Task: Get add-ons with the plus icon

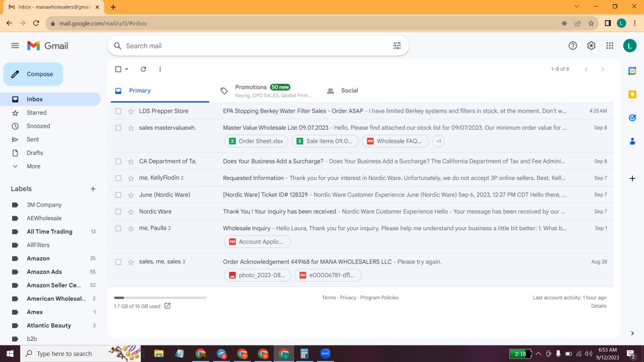Action: pos(632,178)
